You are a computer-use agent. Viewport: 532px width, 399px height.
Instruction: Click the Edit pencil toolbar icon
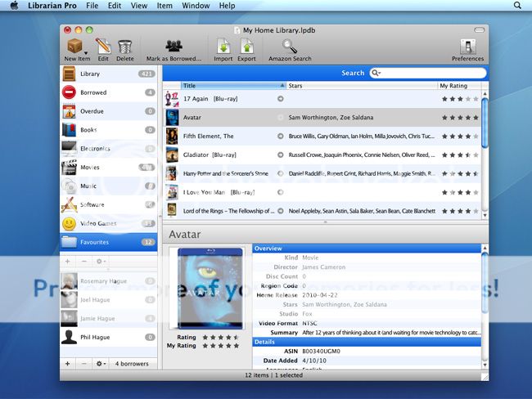(103, 46)
